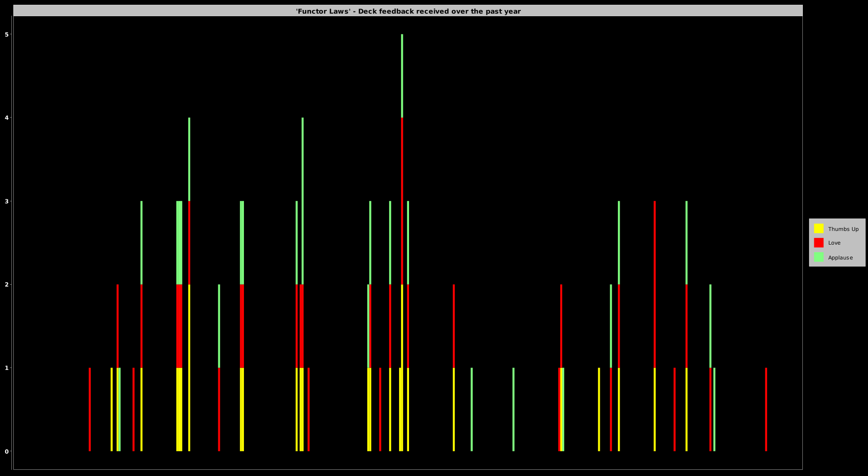The image size is (868, 476).
Task: Select the 'Applause' legend label
Action: coord(840,258)
